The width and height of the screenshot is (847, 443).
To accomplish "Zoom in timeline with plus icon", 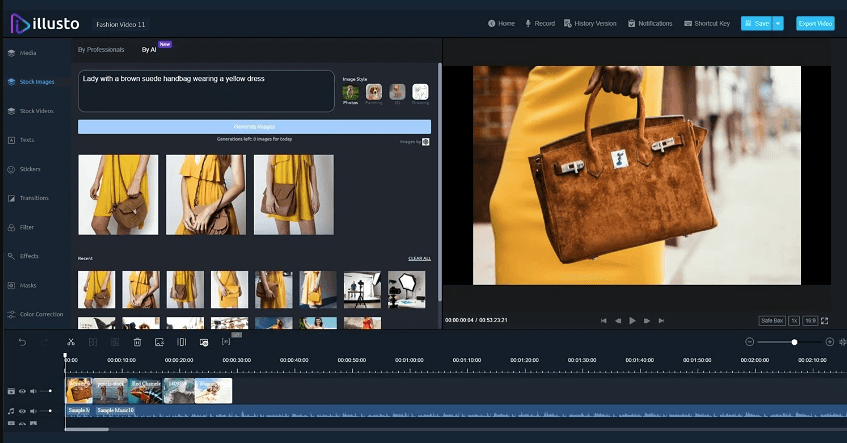I will (831, 342).
